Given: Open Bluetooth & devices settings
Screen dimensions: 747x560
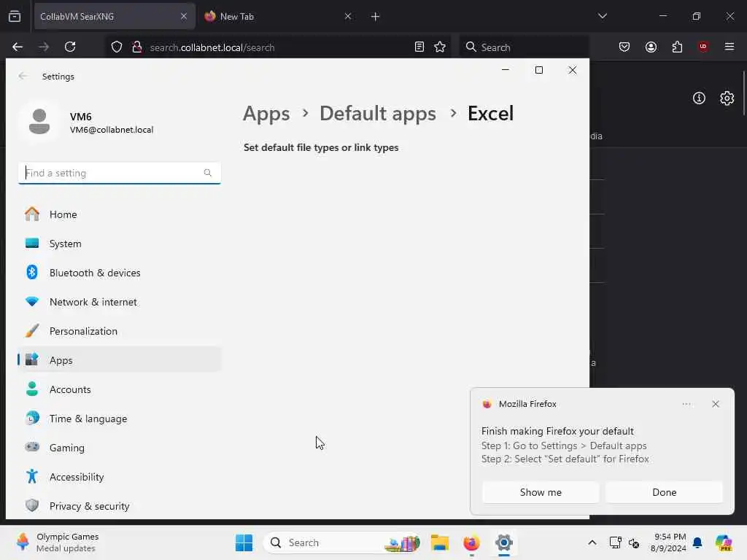Looking at the screenshot, I should 119,273.
